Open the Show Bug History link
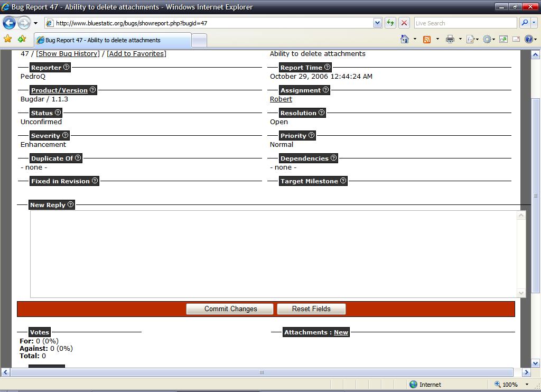This screenshot has width=541, height=392. pyautogui.click(x=68, y=53)
